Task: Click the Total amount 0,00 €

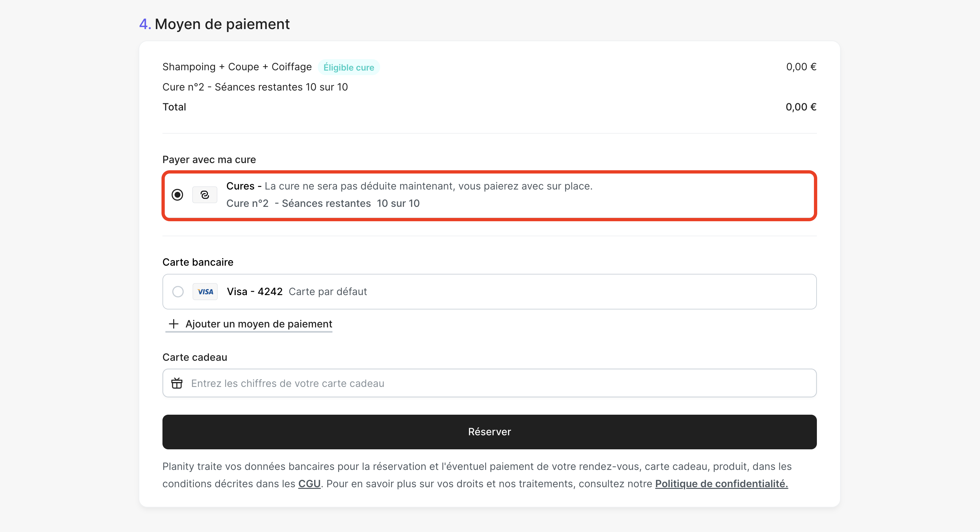Action: [801, 107]
